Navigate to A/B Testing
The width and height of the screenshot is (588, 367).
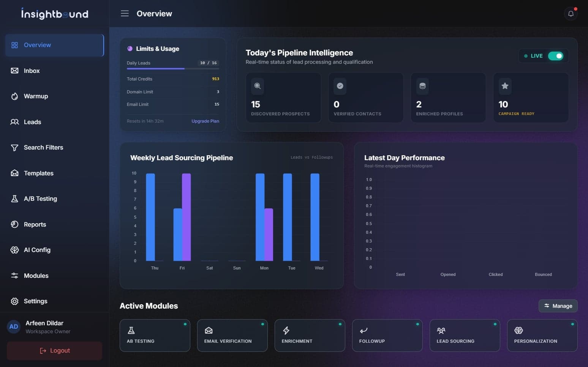pos(55,199)
